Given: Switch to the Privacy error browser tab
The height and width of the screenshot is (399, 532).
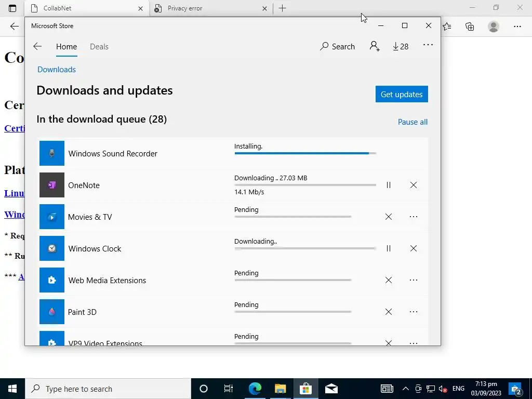Looking at the screenshot, I should click(x=210, y=8).
